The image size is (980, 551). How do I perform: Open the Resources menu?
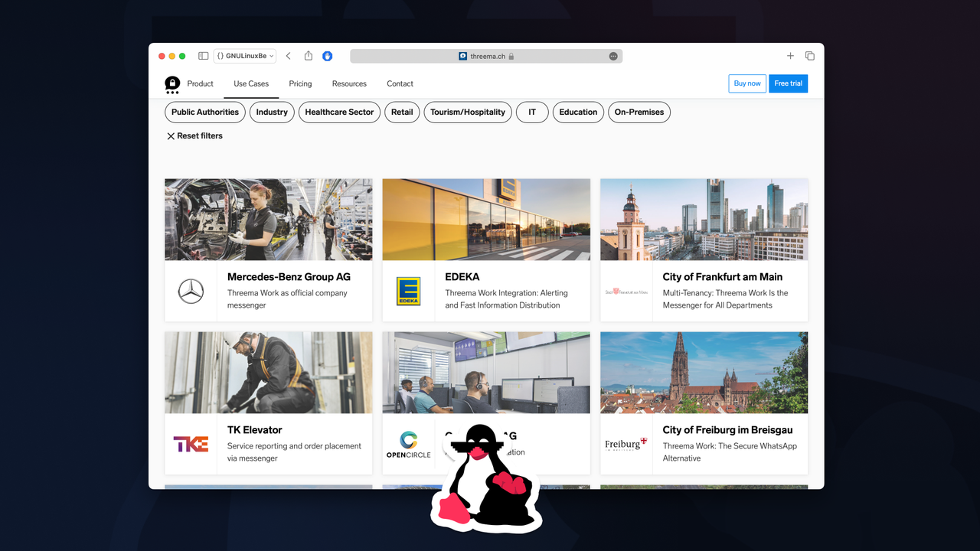pos(349,83)
